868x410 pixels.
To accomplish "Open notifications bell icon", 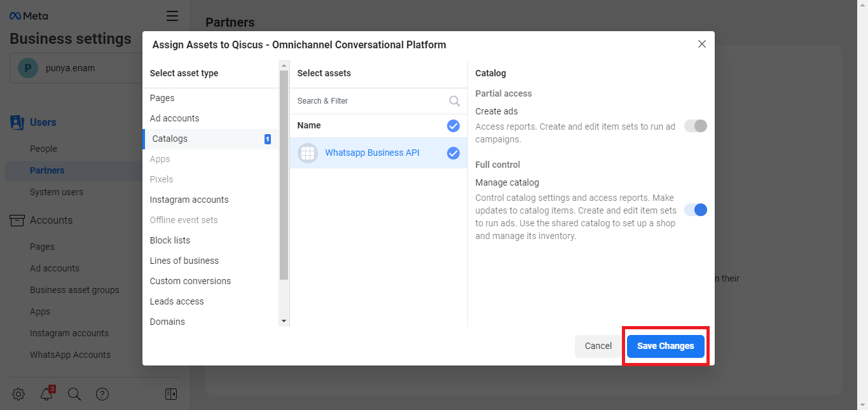I will click(46, 394).
